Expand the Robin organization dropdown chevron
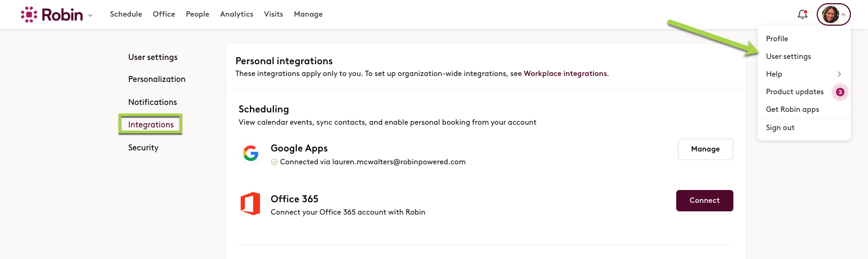 [90, 16]
